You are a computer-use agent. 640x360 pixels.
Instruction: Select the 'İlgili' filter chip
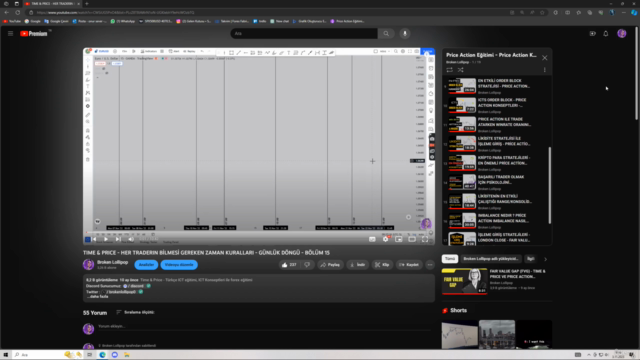point(530,259)
